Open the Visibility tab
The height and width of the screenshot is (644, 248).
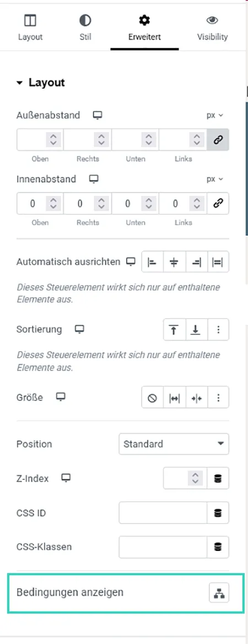point(212,28)
